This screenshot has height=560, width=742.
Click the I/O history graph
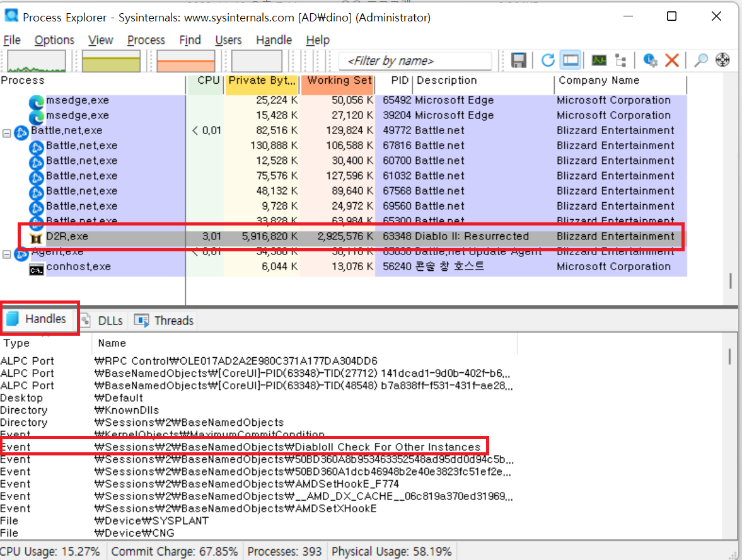tap(257, 61)
